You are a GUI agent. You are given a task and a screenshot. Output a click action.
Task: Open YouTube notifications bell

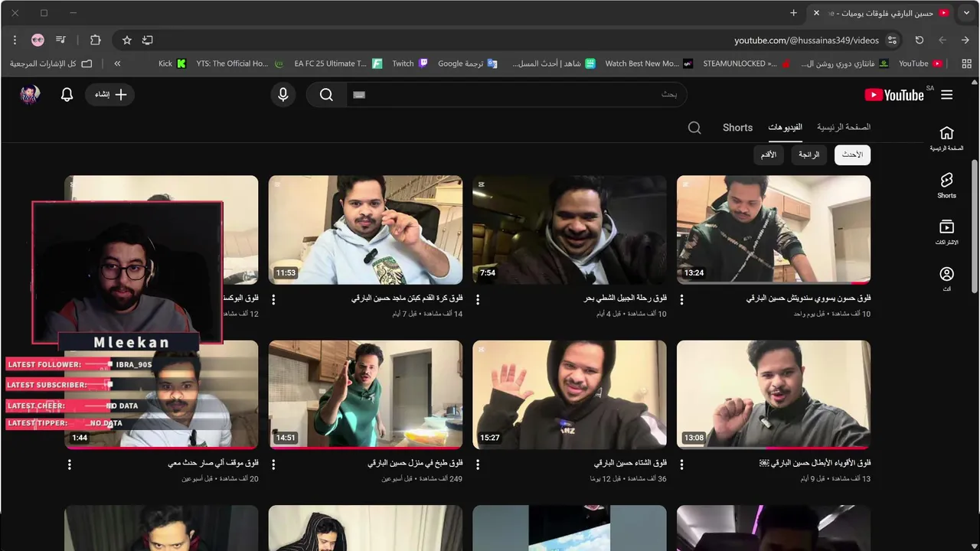coord(67,94)
